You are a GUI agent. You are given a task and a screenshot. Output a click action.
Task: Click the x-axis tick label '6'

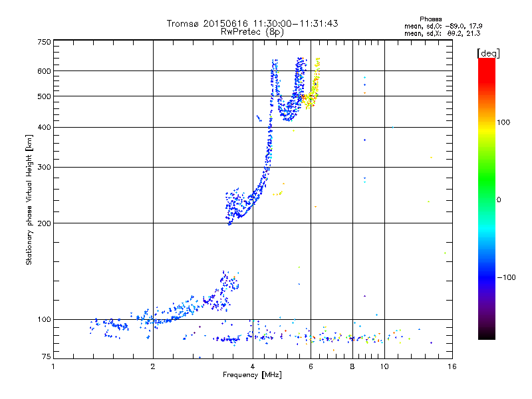[x=311, y=366]
